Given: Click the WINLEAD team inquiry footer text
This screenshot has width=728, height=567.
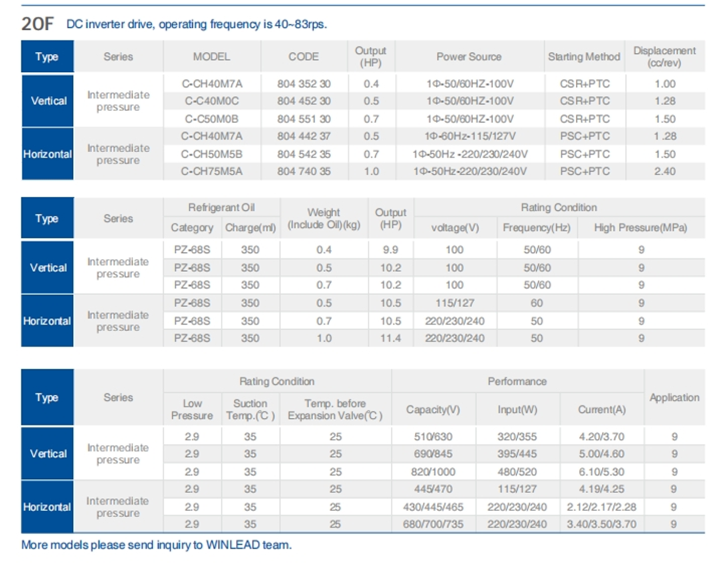Looking at the screenshot, I should 156,544.
